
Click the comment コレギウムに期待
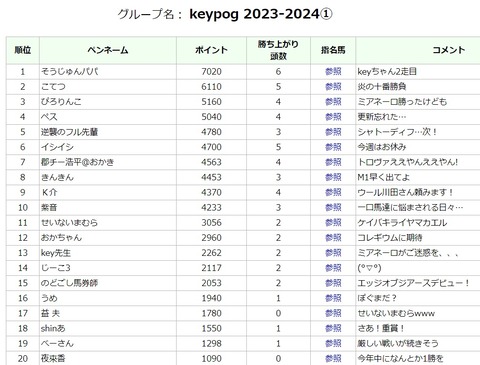click(390, 238)
